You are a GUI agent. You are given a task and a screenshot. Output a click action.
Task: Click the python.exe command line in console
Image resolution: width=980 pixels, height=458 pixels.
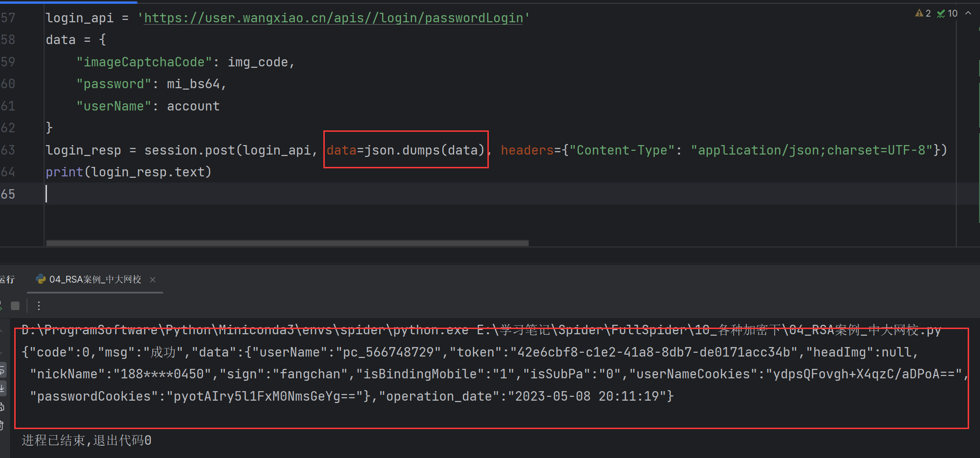[481, 330]
